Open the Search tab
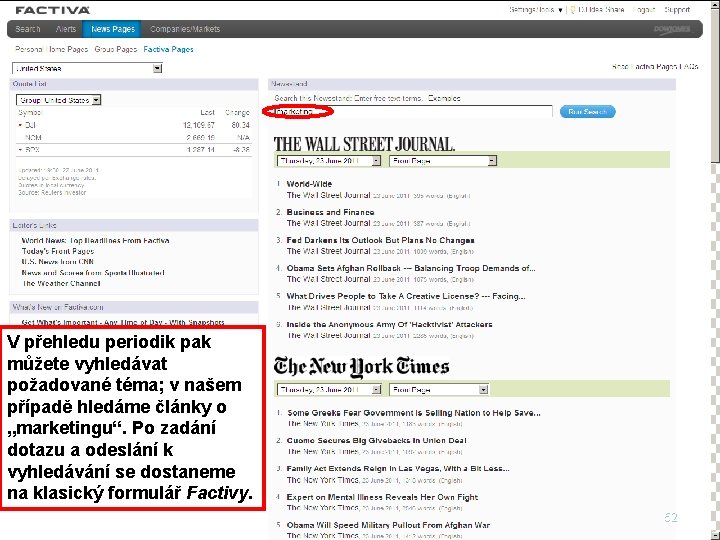The height and width of the screenshot is (540, 720). [x=28, y=29]
